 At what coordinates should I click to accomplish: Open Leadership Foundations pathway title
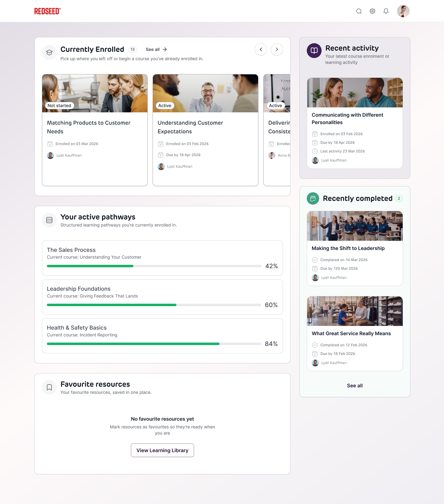(79, 289)
